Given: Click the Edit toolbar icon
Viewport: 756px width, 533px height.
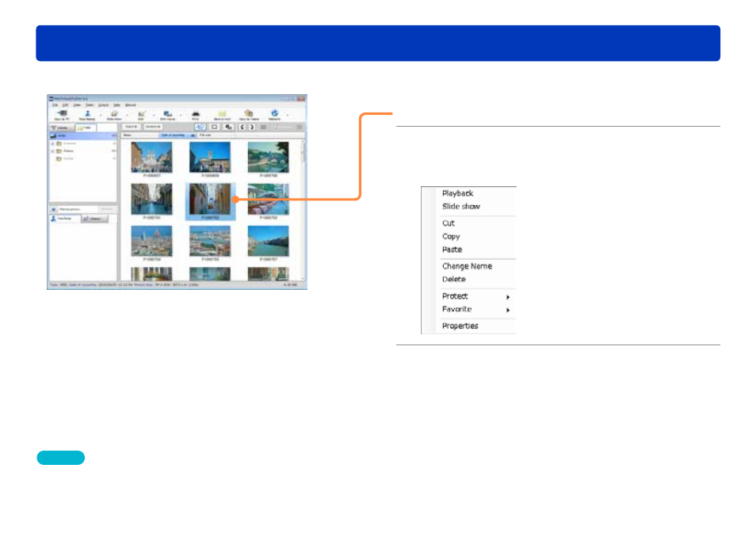Looking at the screenshot, I should [141, 115].
